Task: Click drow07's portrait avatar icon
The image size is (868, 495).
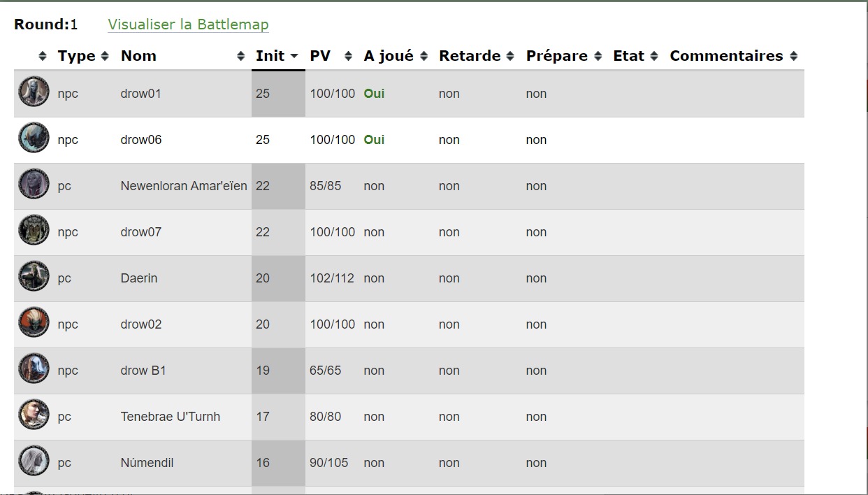Action: (34, 231)
